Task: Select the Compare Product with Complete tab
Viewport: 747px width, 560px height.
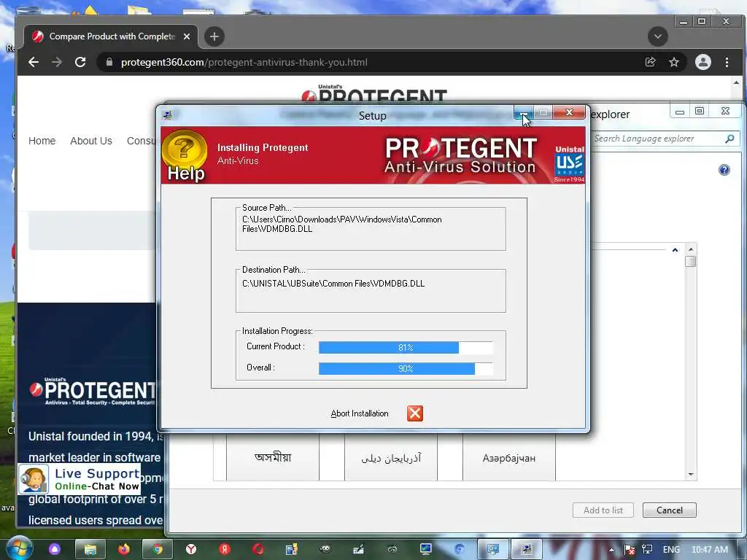Action: click(111, 36)
